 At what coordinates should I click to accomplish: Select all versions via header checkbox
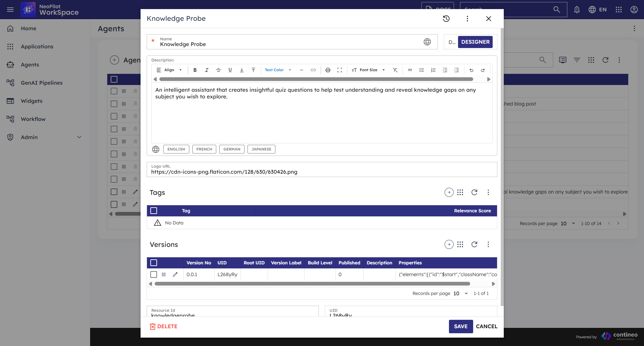154,263
